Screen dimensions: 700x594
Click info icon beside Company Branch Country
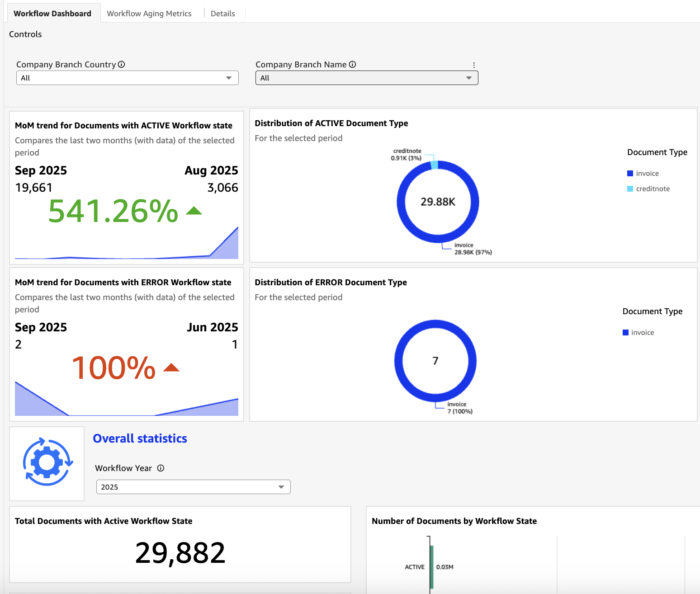click(x=121, y=65)
